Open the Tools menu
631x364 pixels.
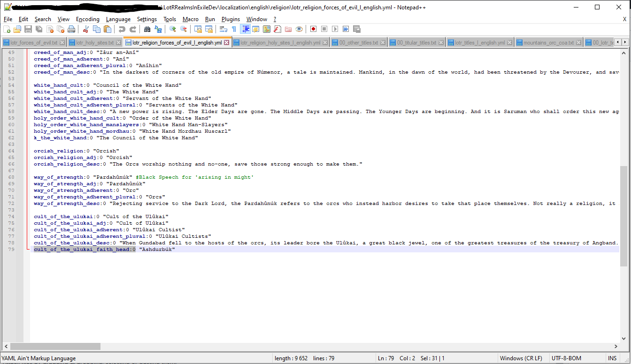[170, 19]
